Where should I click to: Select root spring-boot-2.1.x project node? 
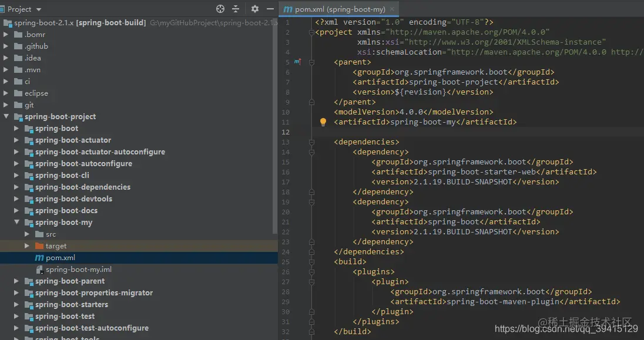point(80,22)
